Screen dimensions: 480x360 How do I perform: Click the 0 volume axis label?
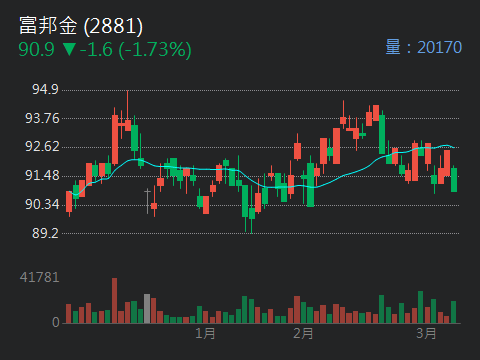coord(56,322)
